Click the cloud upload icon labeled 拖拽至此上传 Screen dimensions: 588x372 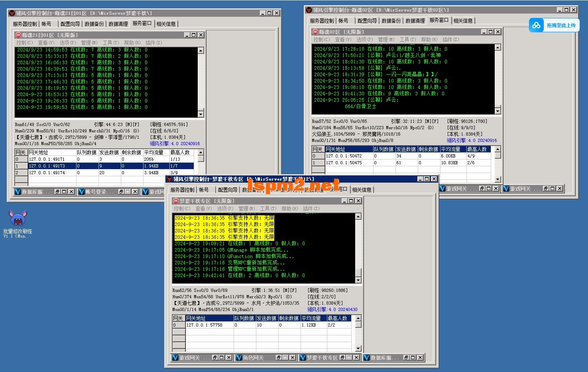point(537,25)
